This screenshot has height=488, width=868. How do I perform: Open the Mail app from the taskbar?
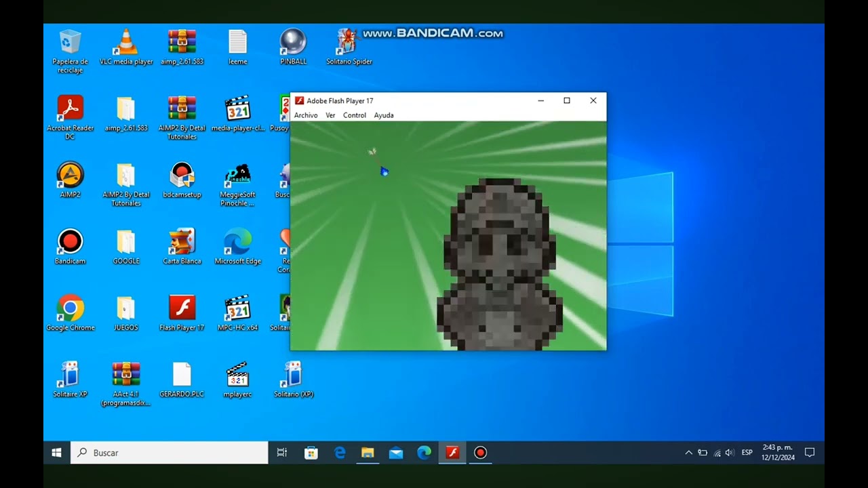[x=396, y=453]
